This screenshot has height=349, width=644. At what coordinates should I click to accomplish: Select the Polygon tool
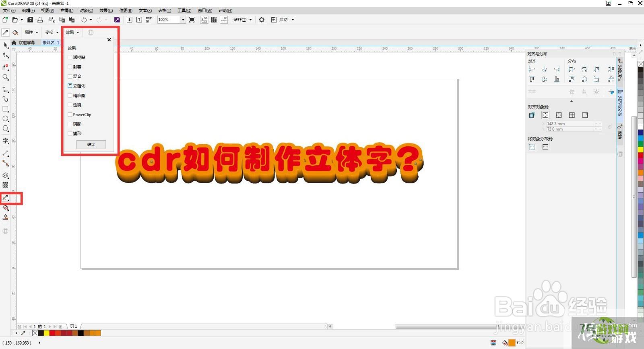point(6,129)
